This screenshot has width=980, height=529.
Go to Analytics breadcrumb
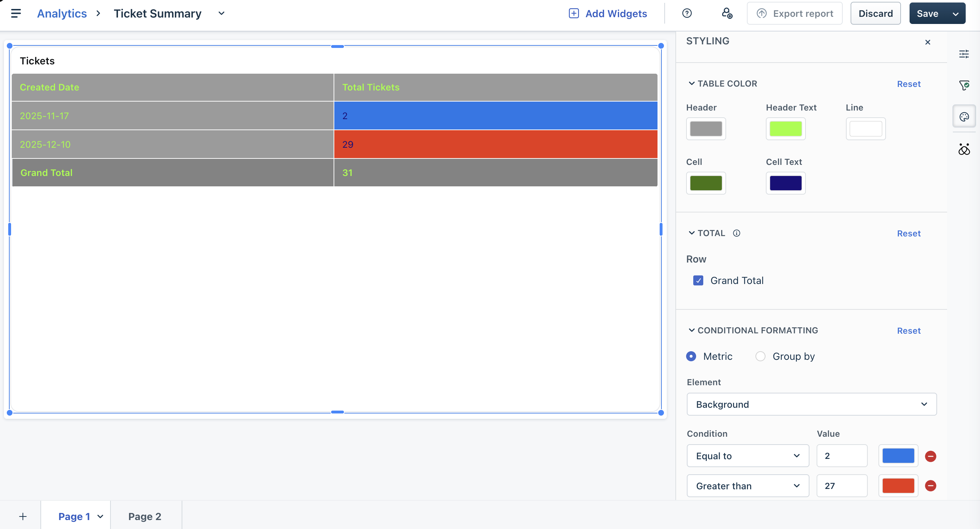click(62, 14)
